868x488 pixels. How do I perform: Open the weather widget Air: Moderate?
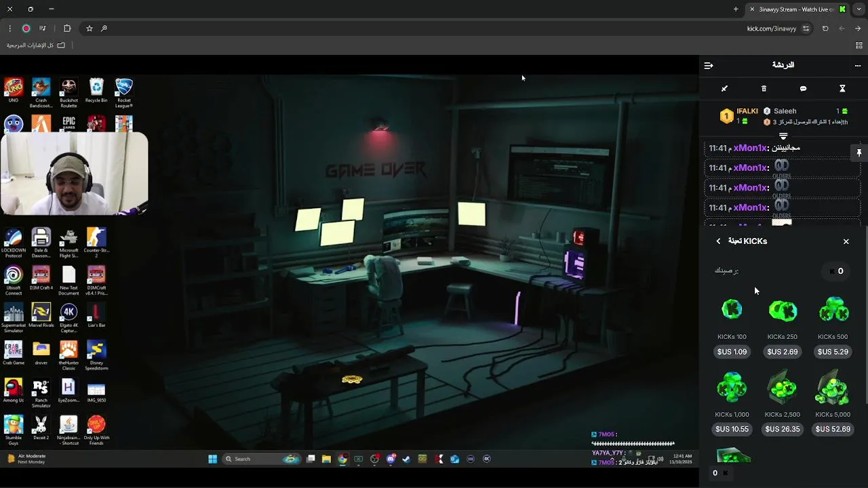click(26, 459)
